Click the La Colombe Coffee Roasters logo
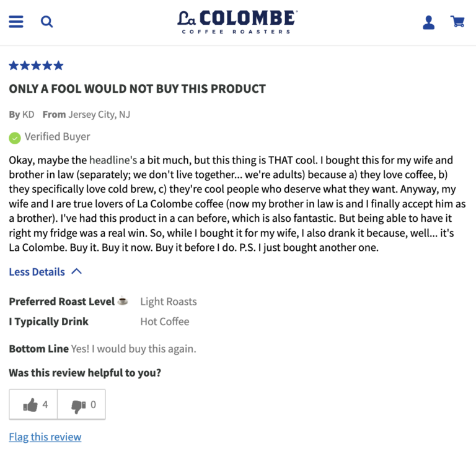The image size is (476, 467). (237, 22)
